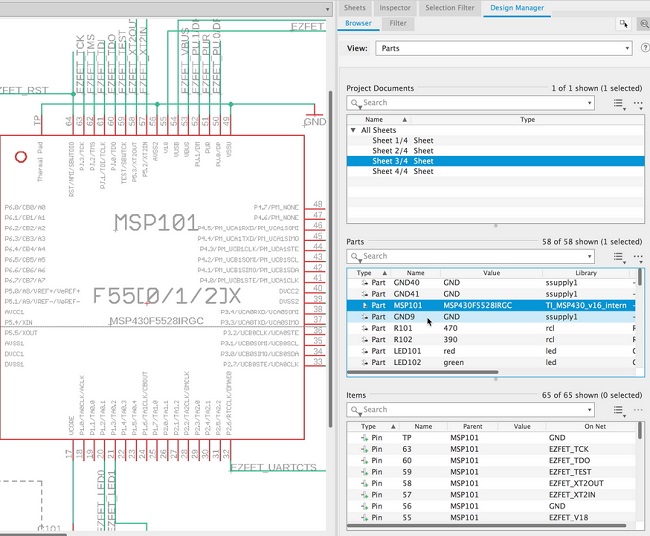
Task: Expand the Project Documents search dropdown arrow
Action: pyautogui.click(x=589, y=103)
